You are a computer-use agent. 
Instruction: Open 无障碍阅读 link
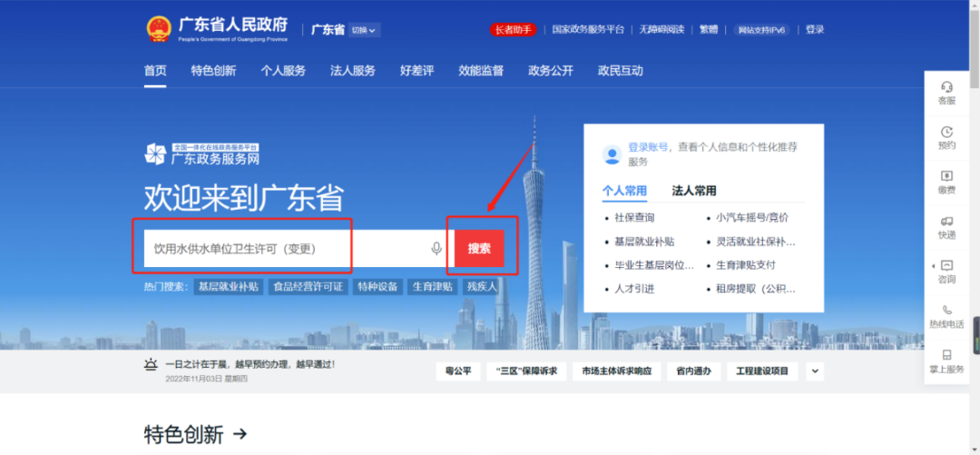click(x=661, y=29)
